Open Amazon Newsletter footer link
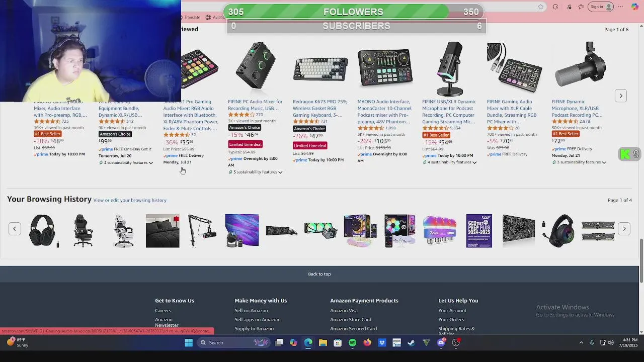This screenshot has width=644, height=362. click(x=167, y=322)
